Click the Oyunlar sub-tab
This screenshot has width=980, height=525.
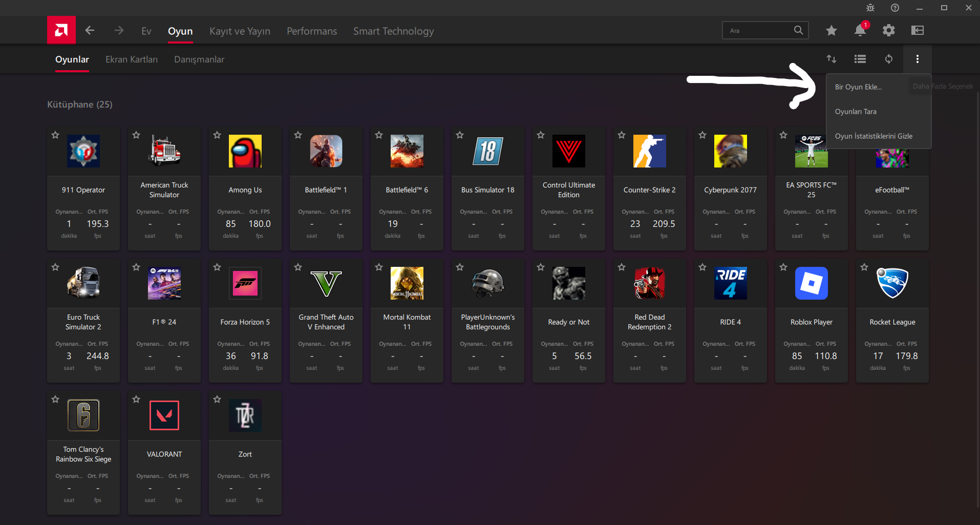tap(72, 59)
